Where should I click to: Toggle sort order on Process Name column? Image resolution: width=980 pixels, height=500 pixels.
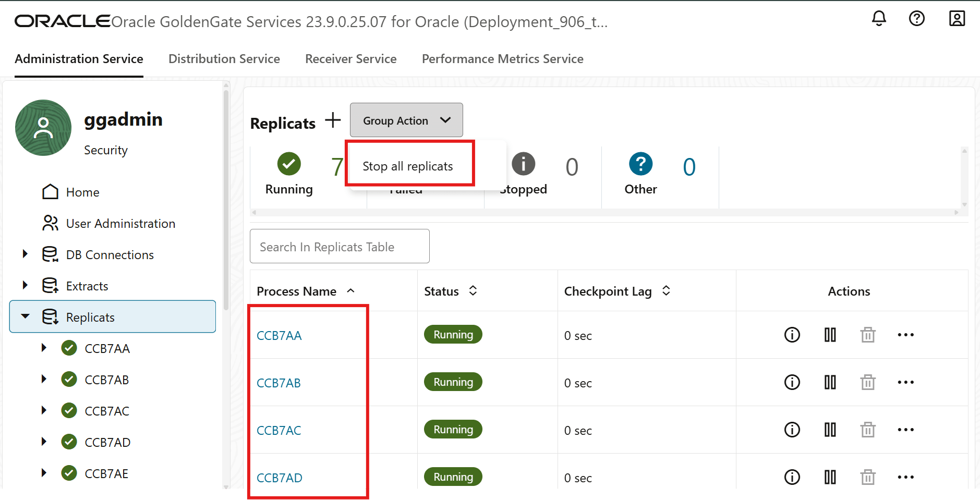pos(350,291)
